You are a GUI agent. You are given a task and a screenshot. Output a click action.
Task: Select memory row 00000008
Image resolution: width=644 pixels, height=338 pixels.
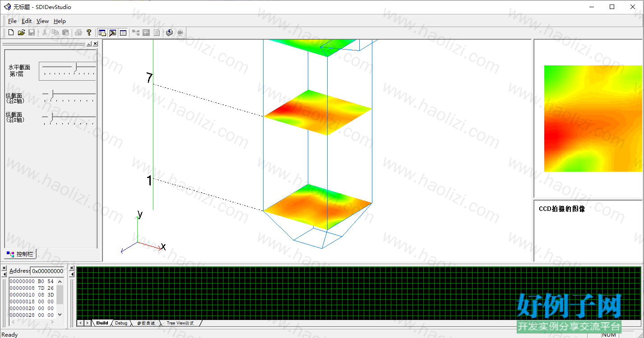tap(32, 288)
